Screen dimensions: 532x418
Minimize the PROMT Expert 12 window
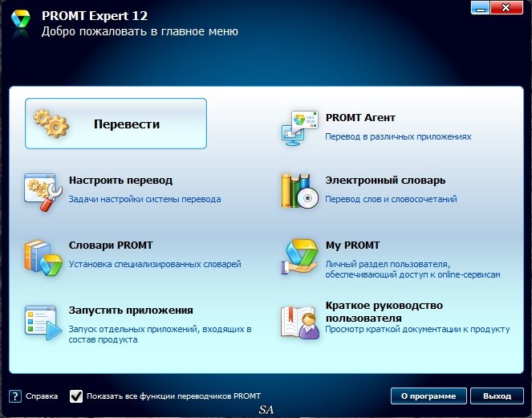tap(480, 7)
